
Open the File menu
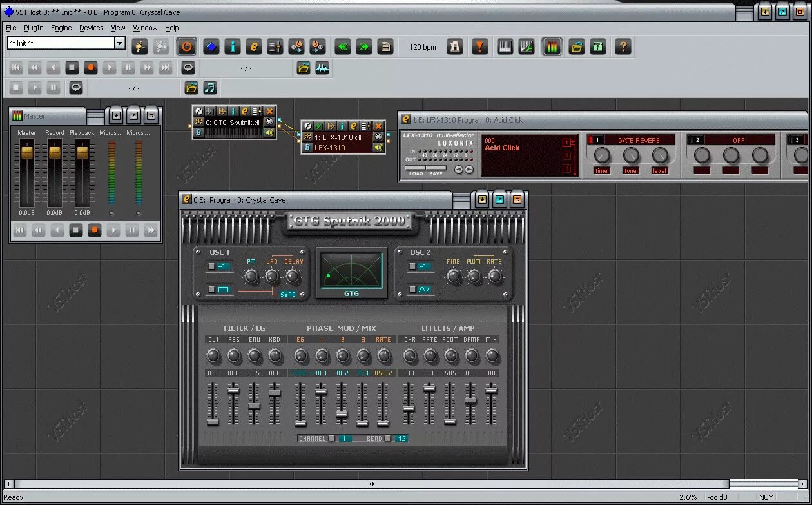(x=11, y=28)
